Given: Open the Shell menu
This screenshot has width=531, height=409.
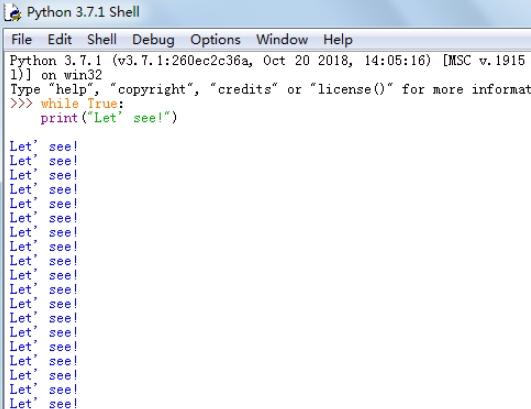Looking at the screenshot, I should [102, 40].
